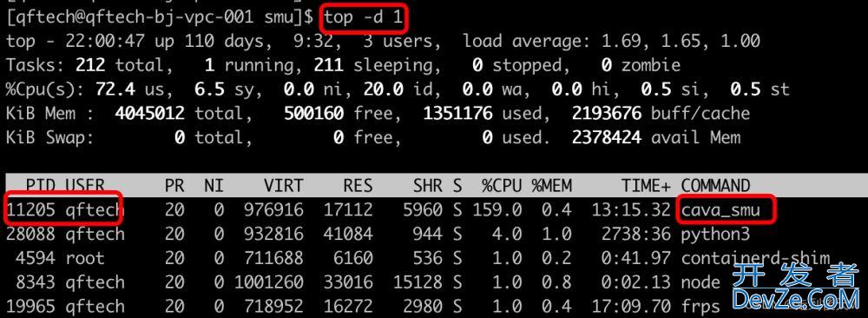The width and height of the screenshot is (868, 318).
Task: Click VIRT value '1001260'
Action: [268, 282]
